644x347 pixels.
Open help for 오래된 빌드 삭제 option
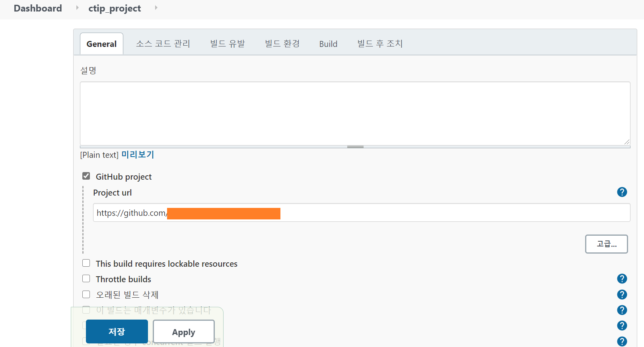click(x=622, y=295)
